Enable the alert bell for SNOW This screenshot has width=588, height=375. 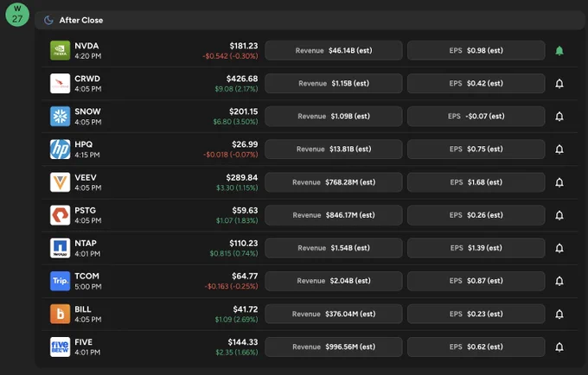(559, 117)
